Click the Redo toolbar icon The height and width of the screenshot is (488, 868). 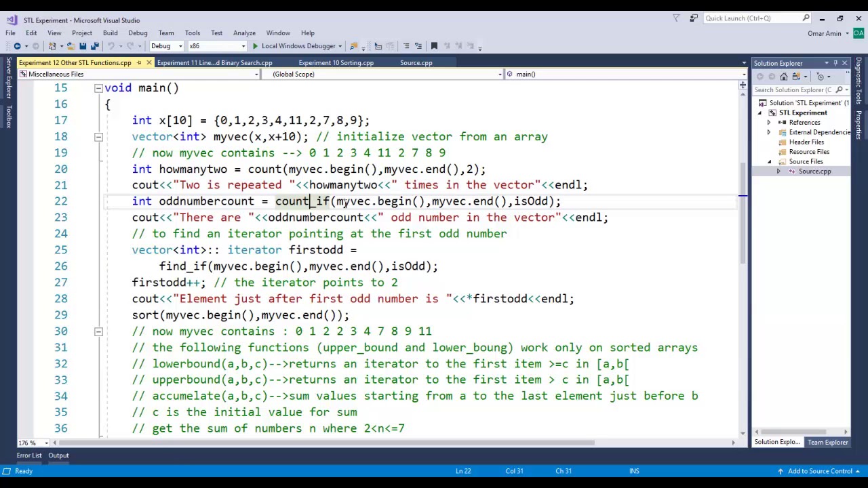[x=130, y=46]
